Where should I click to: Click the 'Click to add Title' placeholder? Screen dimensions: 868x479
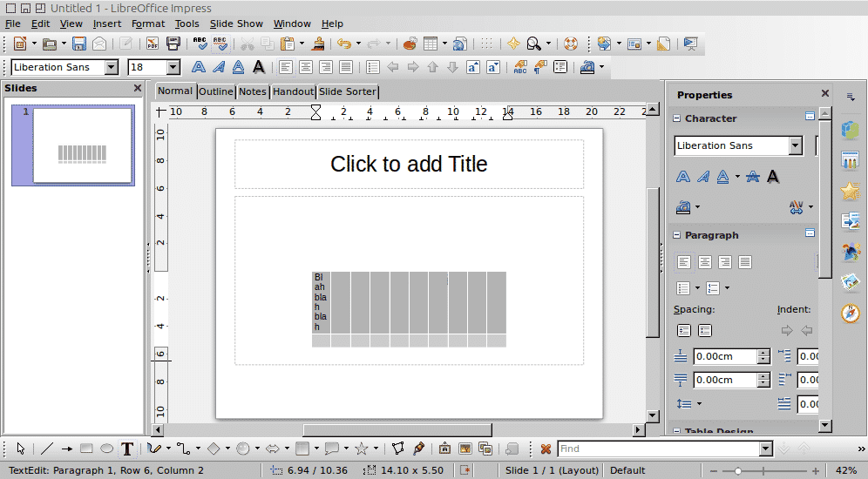(409, 165)
